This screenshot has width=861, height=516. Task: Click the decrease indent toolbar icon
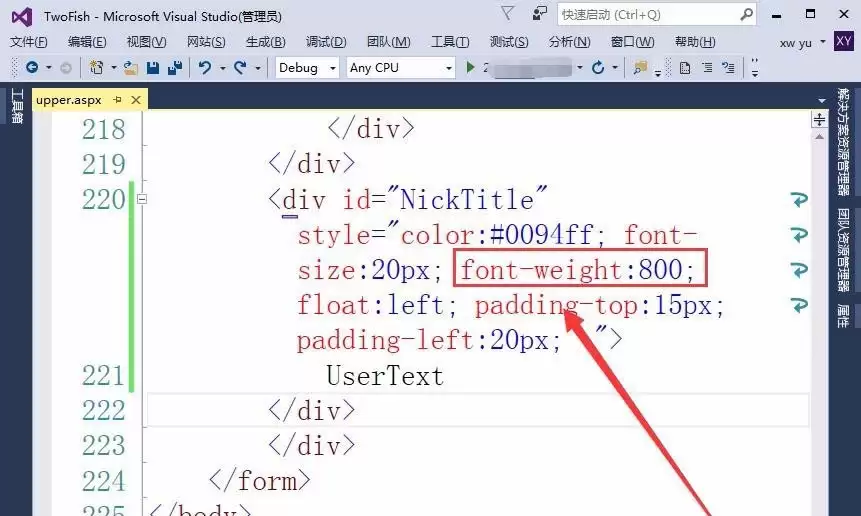pos(707,68)
